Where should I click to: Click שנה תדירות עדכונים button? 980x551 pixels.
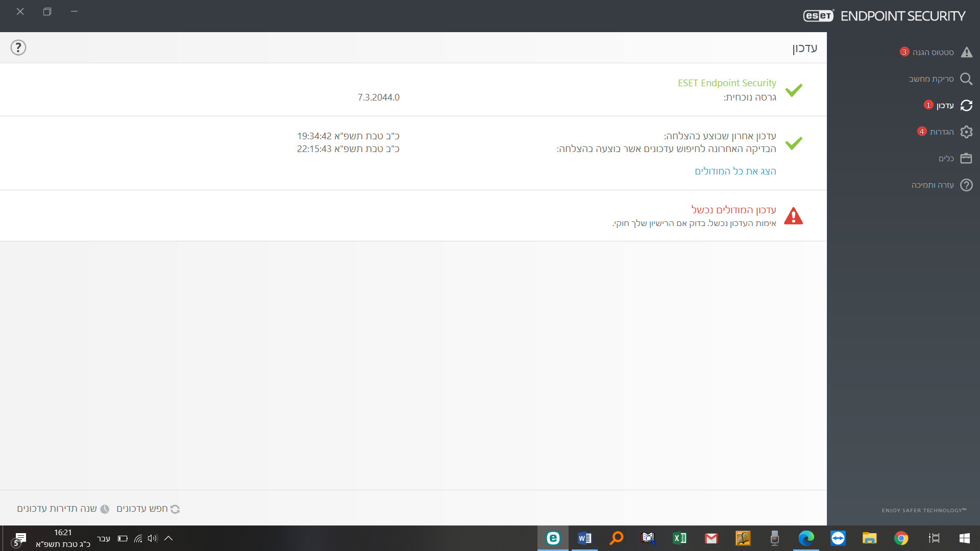click(63, 509)
